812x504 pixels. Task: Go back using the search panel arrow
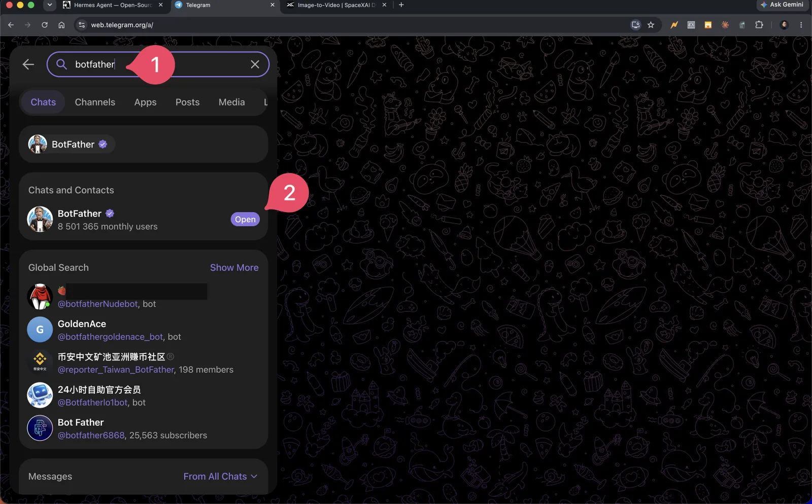click(28, 64)
